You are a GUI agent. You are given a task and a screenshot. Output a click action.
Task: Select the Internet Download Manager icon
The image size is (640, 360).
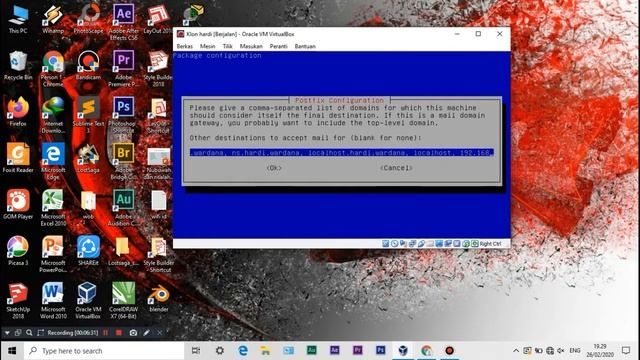click(53, 115)
